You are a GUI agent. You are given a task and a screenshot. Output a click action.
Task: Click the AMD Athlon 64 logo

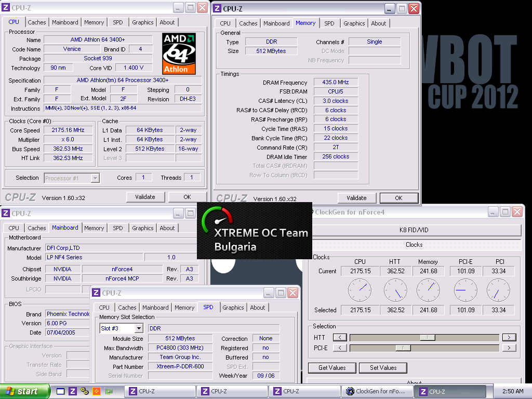point(179,54)
